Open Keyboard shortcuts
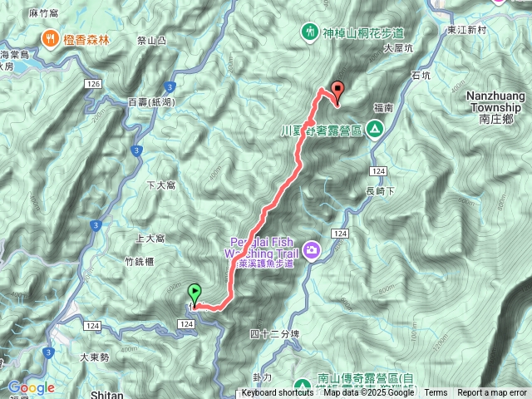 pyautogui.click(x=277, y=393)
